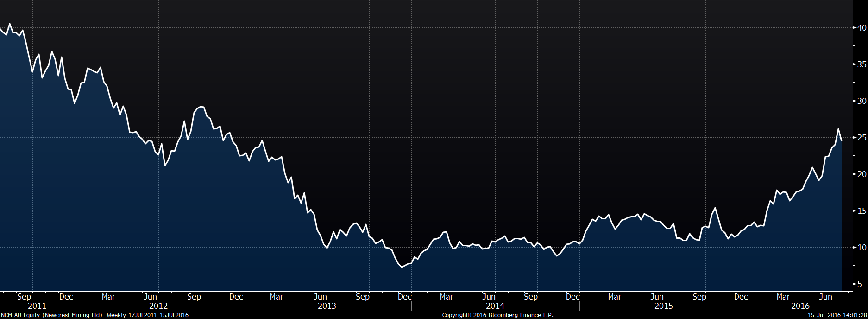868x319 pixels.
Task: Click the lowest price point of the line
Action: pyautogui.click(x=402, y=267)
